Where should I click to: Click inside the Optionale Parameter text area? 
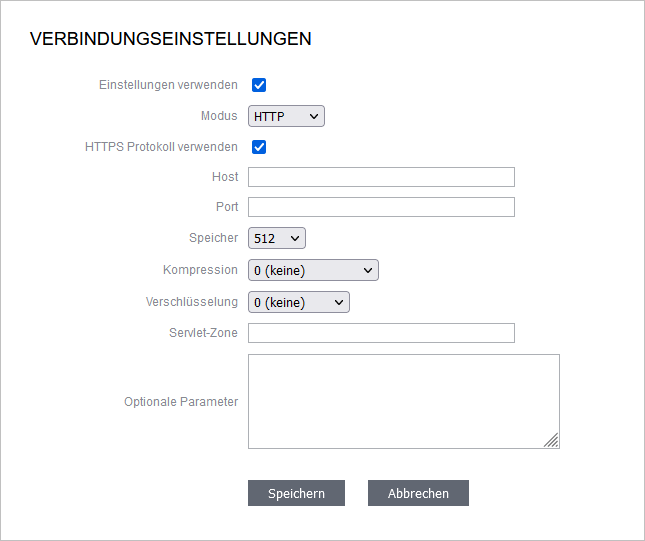click(x=404, y=402)
